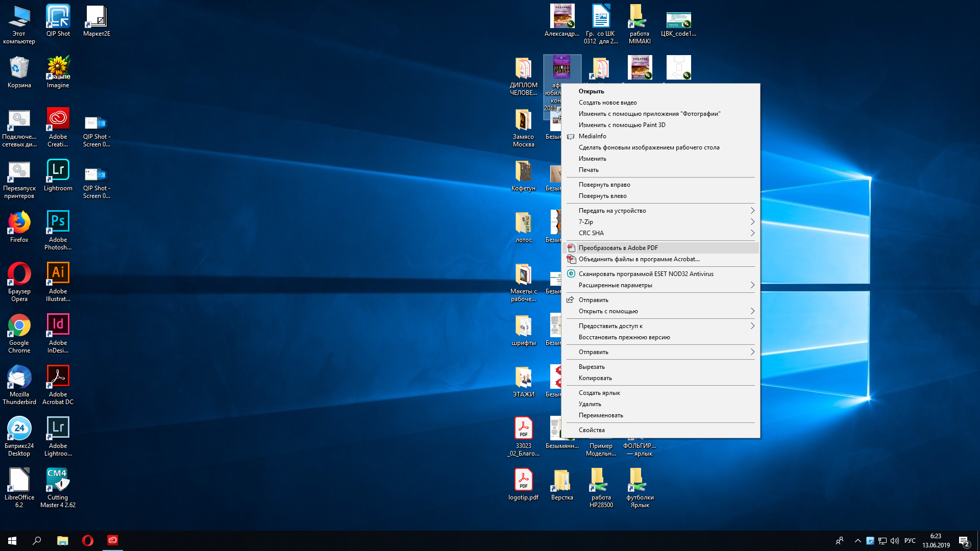Select the LibreOffice 6.2 desktop icon
The height and width of the screenshot is (551, 980).
tap(19, 488)
